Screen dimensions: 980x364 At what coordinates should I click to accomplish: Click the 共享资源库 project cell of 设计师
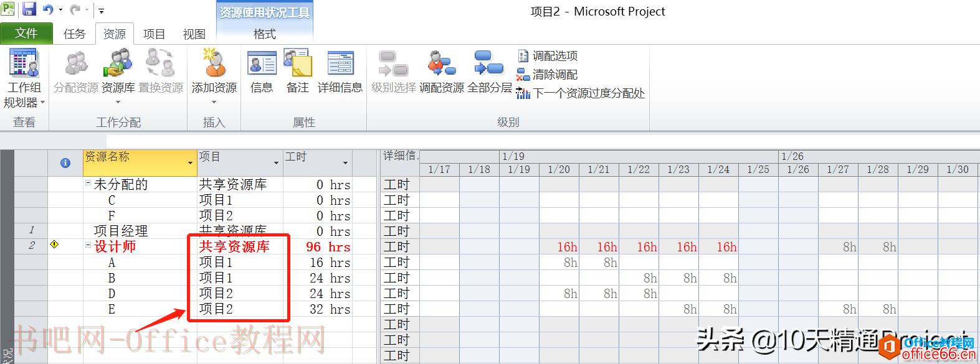[x=240, y=246]
